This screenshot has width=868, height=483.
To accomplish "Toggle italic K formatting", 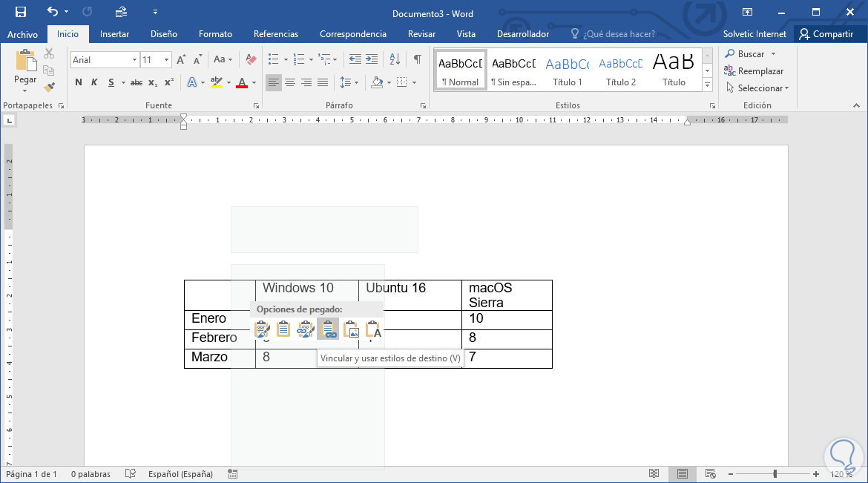I will 94,82.
